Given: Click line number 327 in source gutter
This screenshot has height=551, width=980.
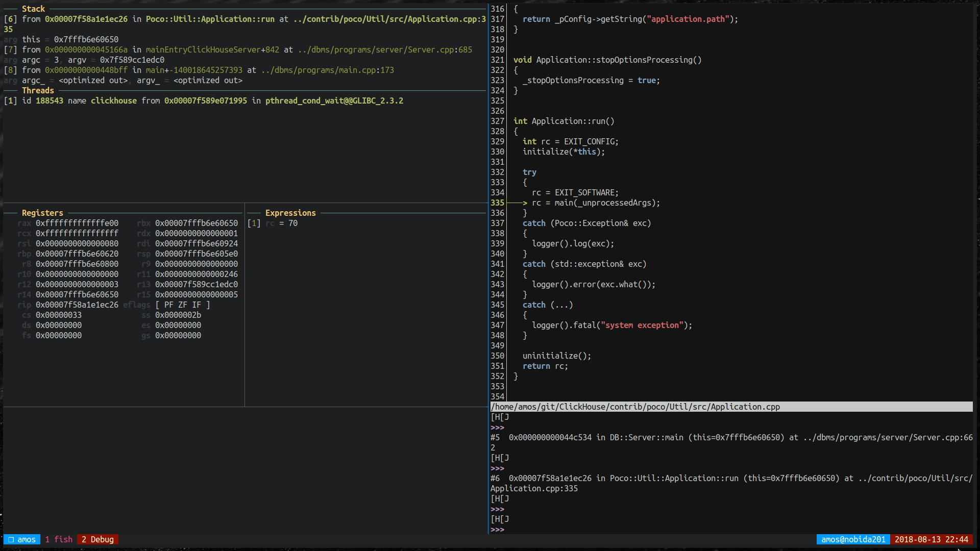Looking at the screenshot, I should 497,121.
